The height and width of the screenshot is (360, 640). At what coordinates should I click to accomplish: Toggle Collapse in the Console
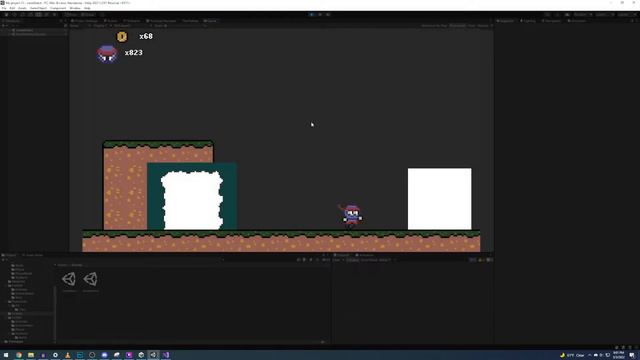point(353,260)
